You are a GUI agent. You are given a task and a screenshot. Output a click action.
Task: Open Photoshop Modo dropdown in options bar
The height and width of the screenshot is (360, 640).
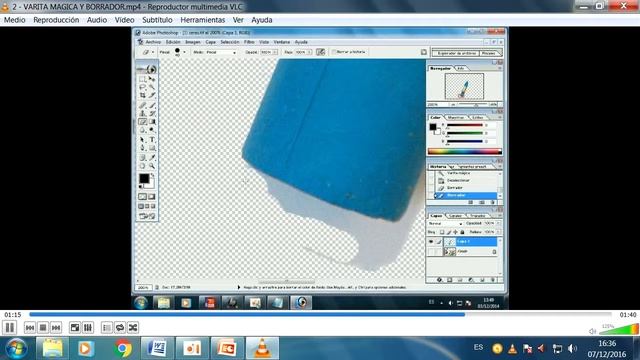(220, 52)
